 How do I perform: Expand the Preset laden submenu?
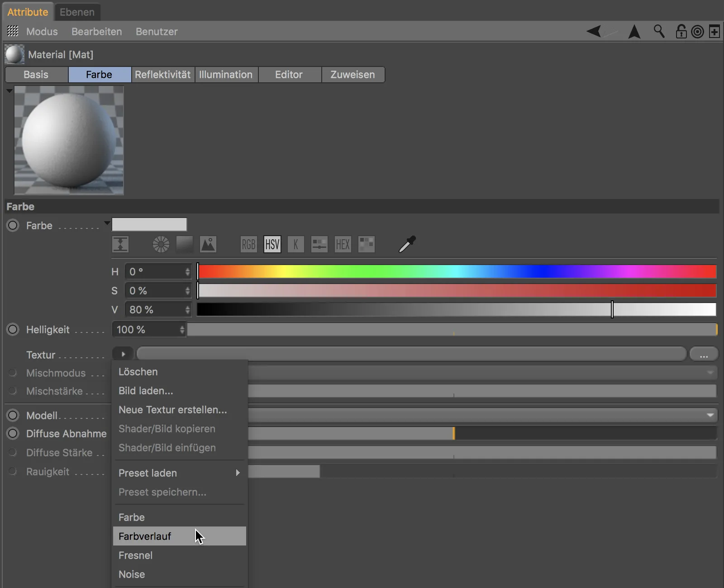click(180, 473)
